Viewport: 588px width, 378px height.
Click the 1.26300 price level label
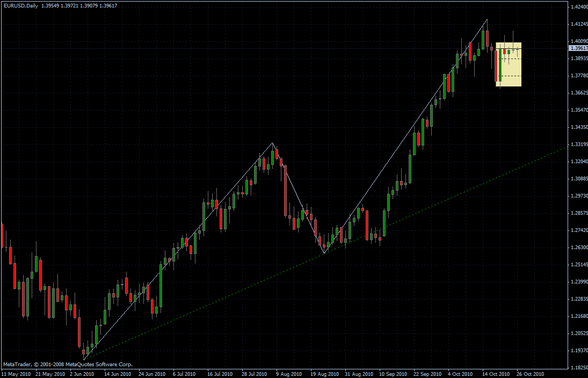pos(579,248)
